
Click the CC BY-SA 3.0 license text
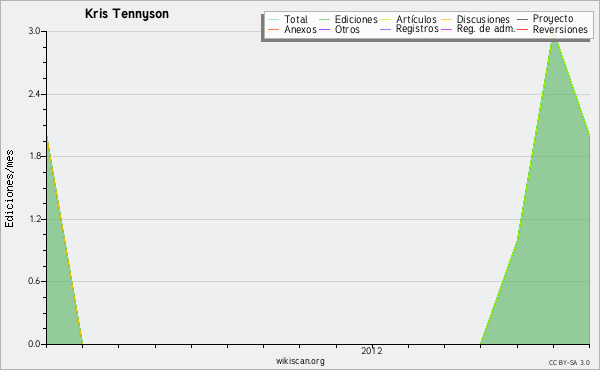pyautogui.click(x=569, y=362)
